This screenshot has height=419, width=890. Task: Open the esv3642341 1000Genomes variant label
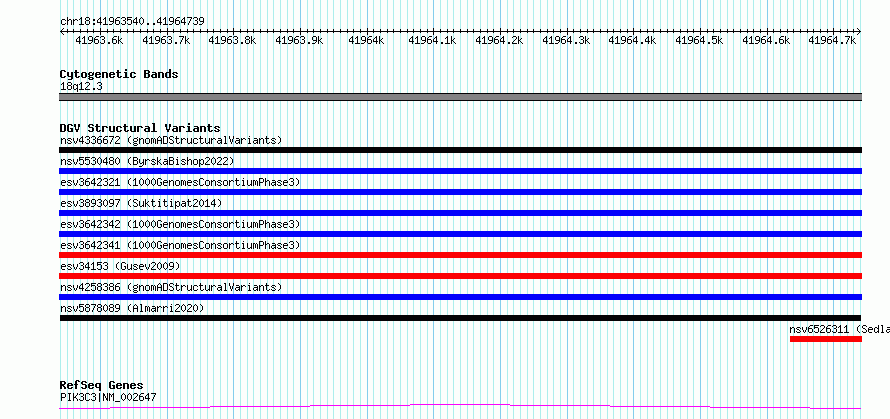[180, 245]
